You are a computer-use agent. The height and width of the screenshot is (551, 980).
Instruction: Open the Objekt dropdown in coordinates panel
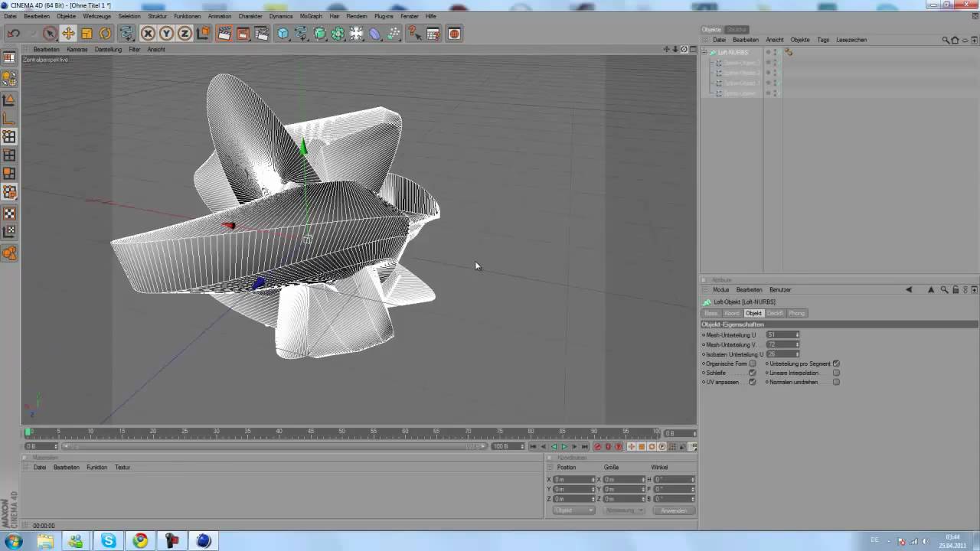(573, 510)
